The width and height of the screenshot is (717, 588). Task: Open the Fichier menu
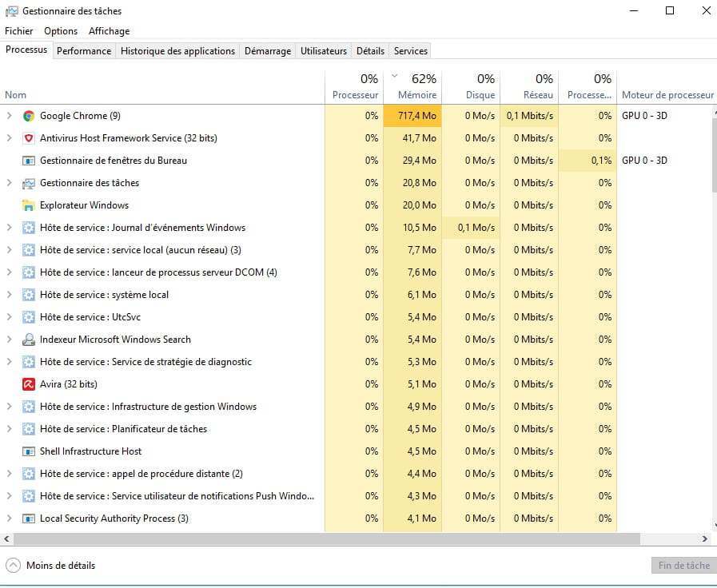(18, 31)
